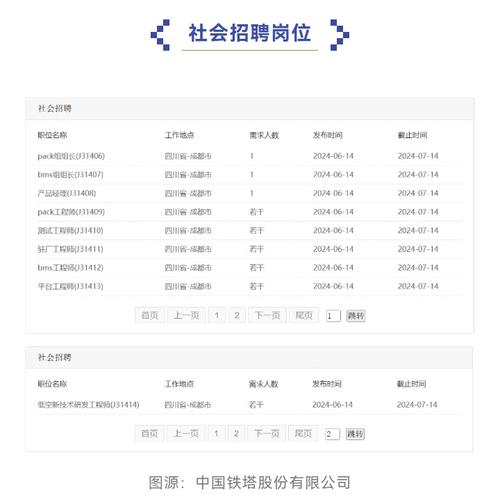The height and width of the screenshot is (504, 500).
Task: Click 四川省-成都市 in the 驻厂工程师 row
Action: (x=188, y=249)
